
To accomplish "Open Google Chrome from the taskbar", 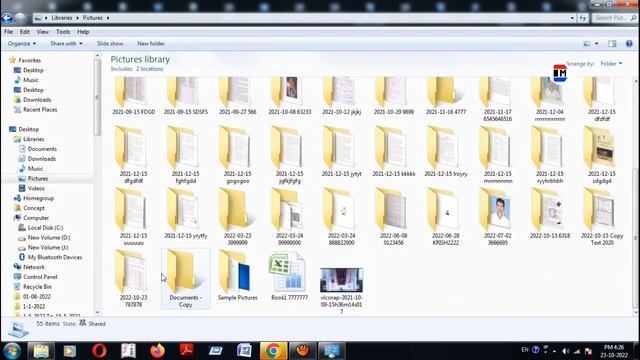I will [273, 351].
